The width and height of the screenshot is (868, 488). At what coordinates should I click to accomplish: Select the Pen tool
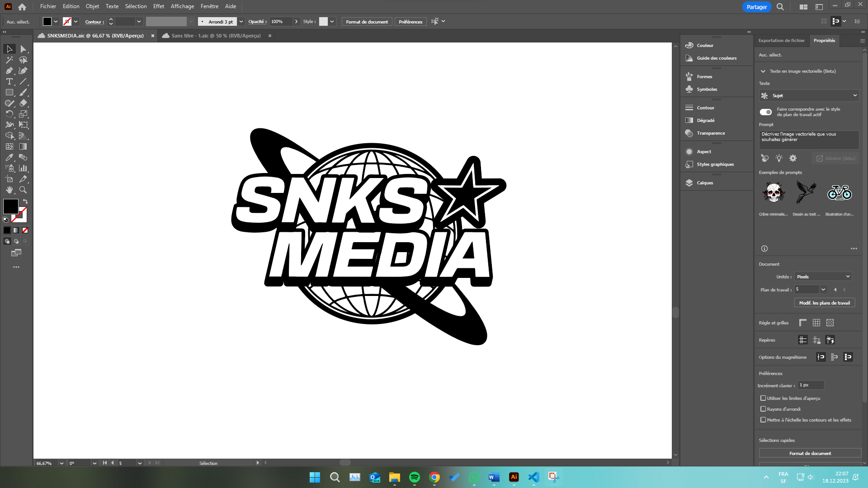(x=9, y=70)
